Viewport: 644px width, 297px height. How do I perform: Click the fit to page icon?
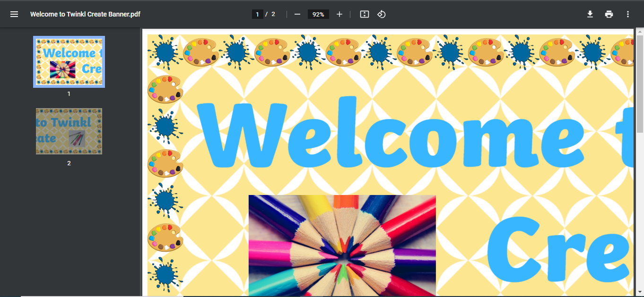[364, 14]
